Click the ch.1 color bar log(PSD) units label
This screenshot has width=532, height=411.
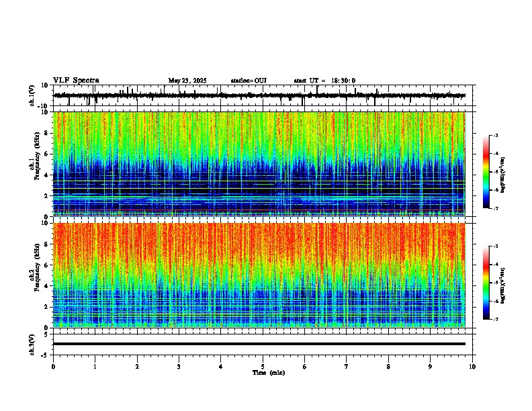[503, 175]
